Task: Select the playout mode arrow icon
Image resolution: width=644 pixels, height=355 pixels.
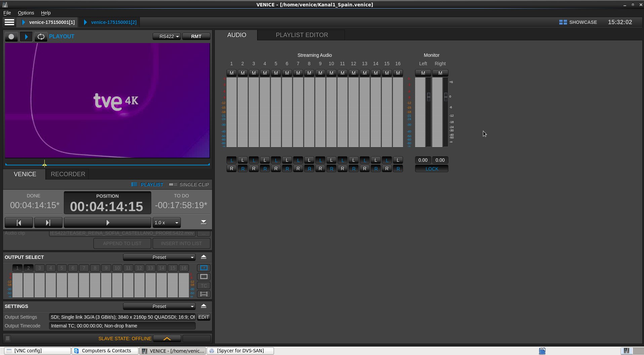Action: pyautogui.click(x=26, y=37)
